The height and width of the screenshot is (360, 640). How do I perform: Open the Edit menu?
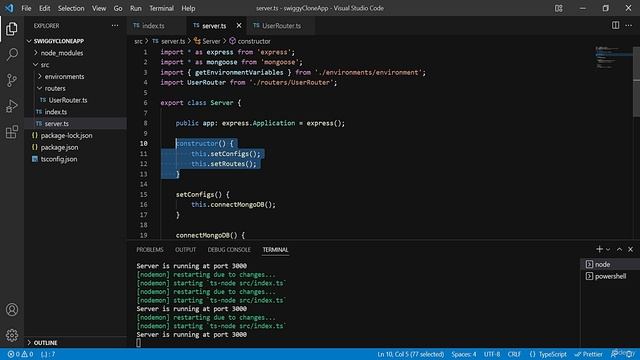pos(44,8)
